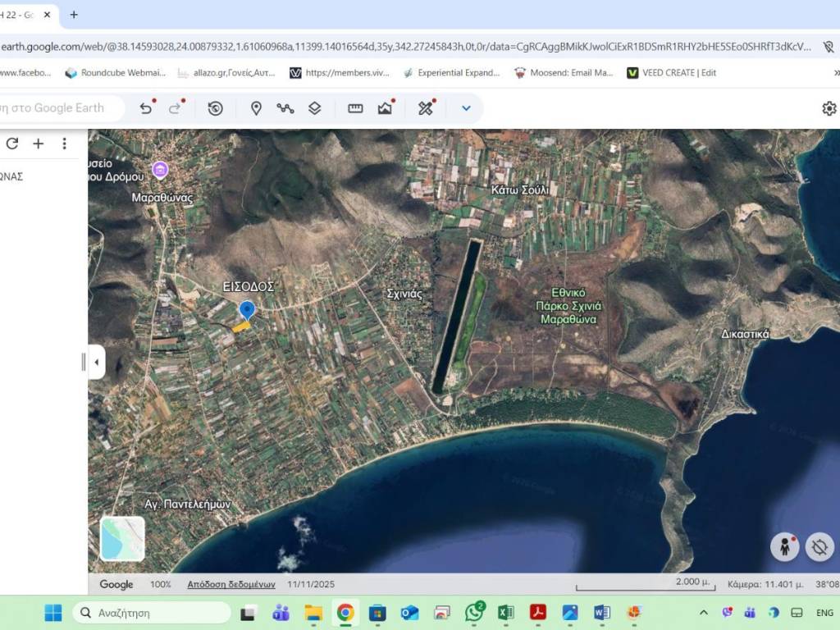Image resolution: width=840 pixels, height=630 pixels.
Task: Open Google Earth settings gear
Action: click(829, 108)
